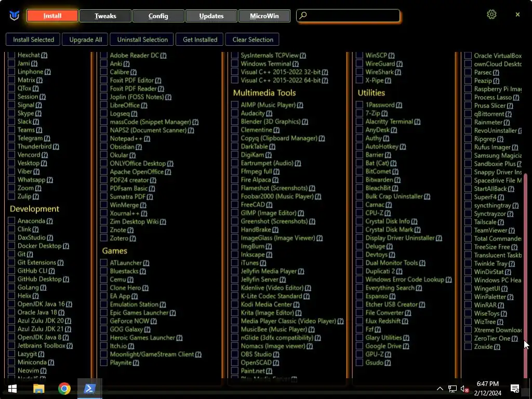Open the help (?) link beside TeamViewer
The image size is (532, 399).
[x=512, y=230]
